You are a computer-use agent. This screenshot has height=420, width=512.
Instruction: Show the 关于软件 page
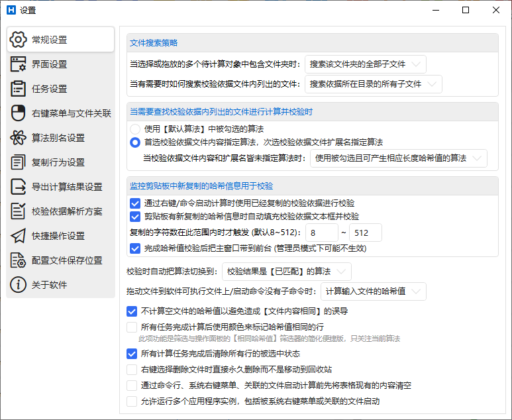(x=61, y=284)
